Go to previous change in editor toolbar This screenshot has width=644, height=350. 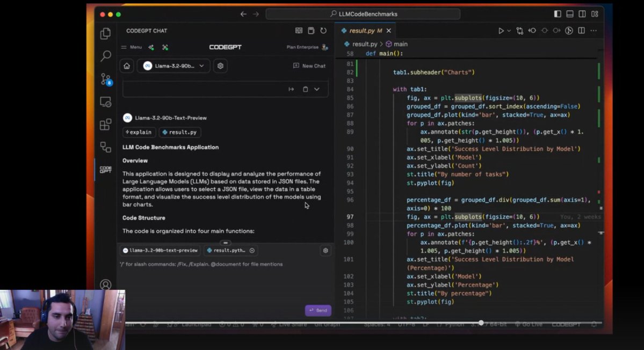coord(532,31)
